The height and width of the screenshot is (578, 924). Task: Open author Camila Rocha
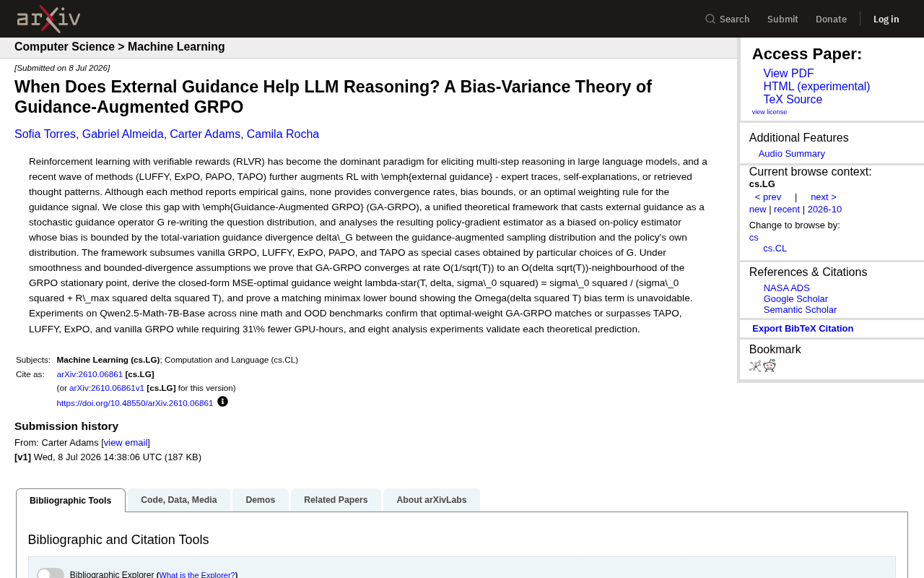(283, 134)
